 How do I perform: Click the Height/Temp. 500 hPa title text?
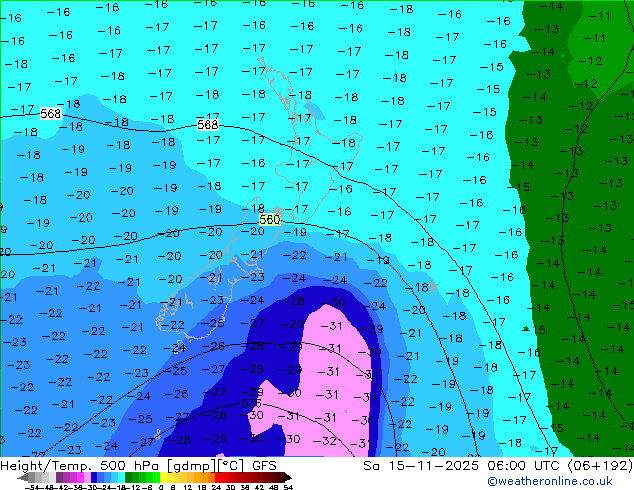pos(81,465)
